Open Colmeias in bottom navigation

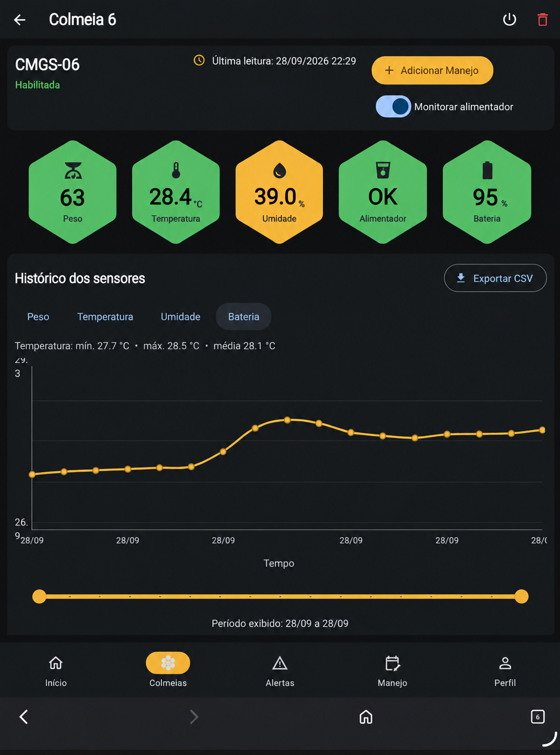(168, 670)
